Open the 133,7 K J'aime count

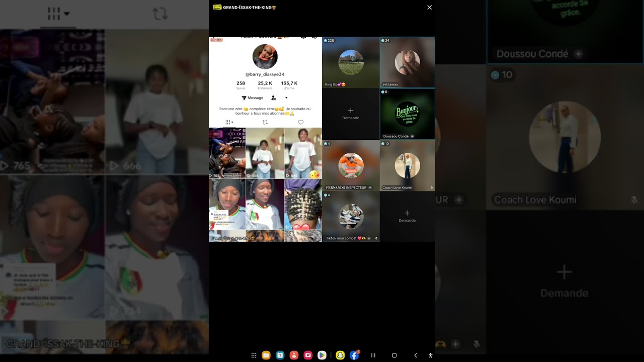289,85
